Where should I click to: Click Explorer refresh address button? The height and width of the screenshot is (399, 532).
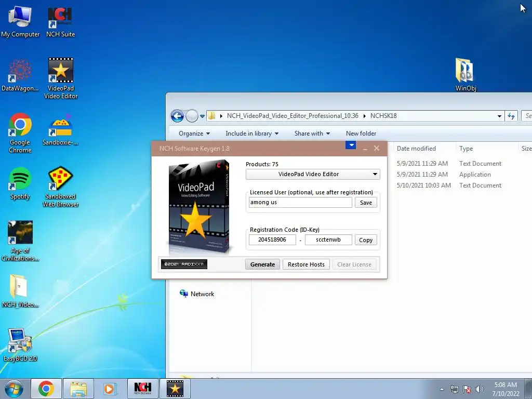pyautogui.click(x=511, y=116)
